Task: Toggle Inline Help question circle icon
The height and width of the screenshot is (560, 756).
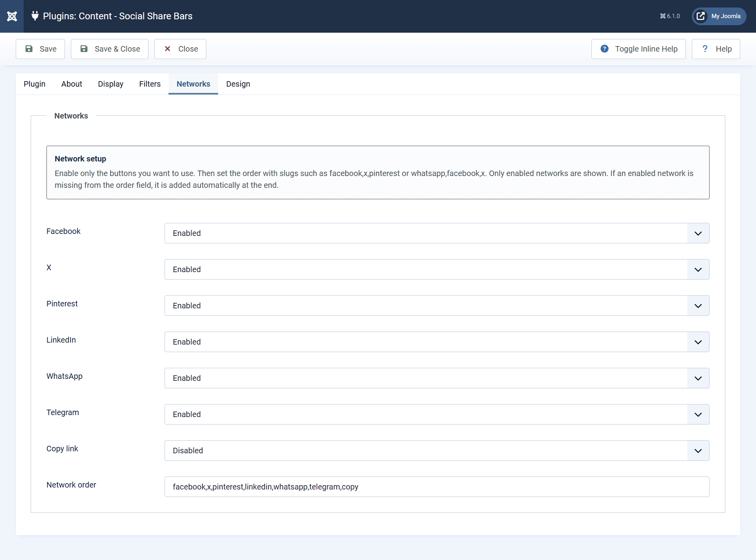Action: point(604,49)
